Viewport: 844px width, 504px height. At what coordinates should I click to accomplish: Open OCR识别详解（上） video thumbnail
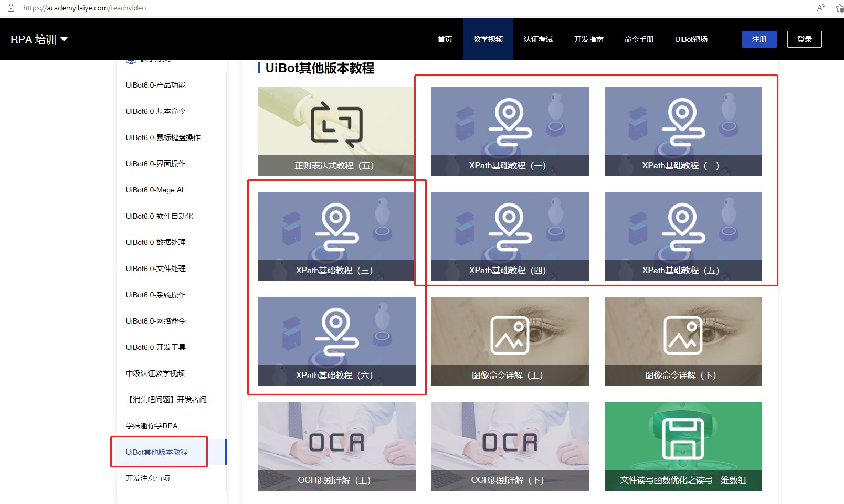coord(337,446)
